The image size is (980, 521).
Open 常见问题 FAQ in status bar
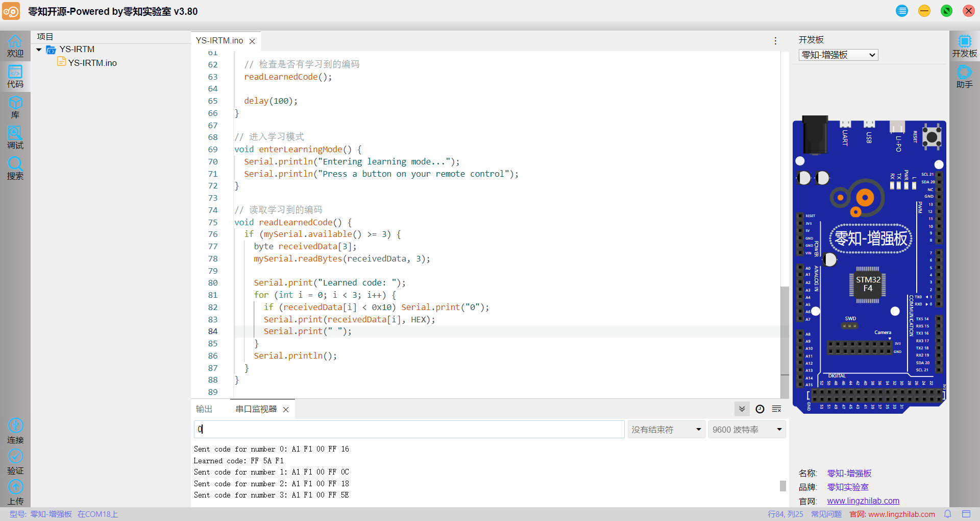[x=826, y=514]
